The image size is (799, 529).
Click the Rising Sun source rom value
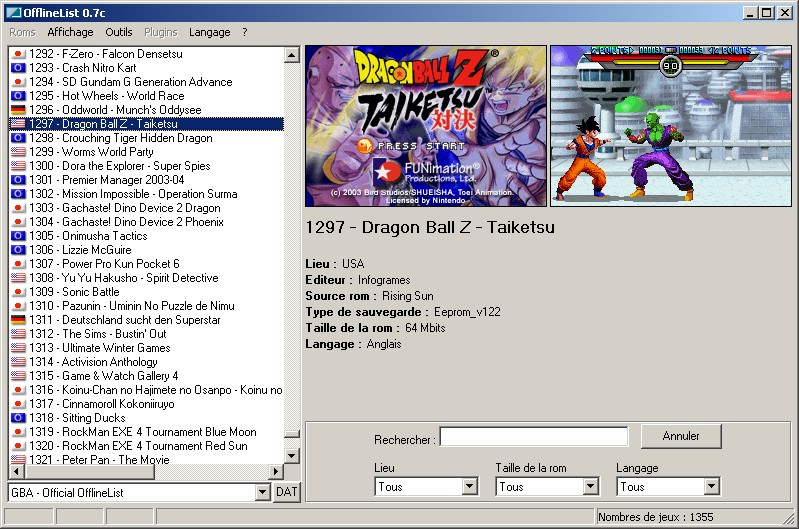pyautogui.click(x=408, y=296)
